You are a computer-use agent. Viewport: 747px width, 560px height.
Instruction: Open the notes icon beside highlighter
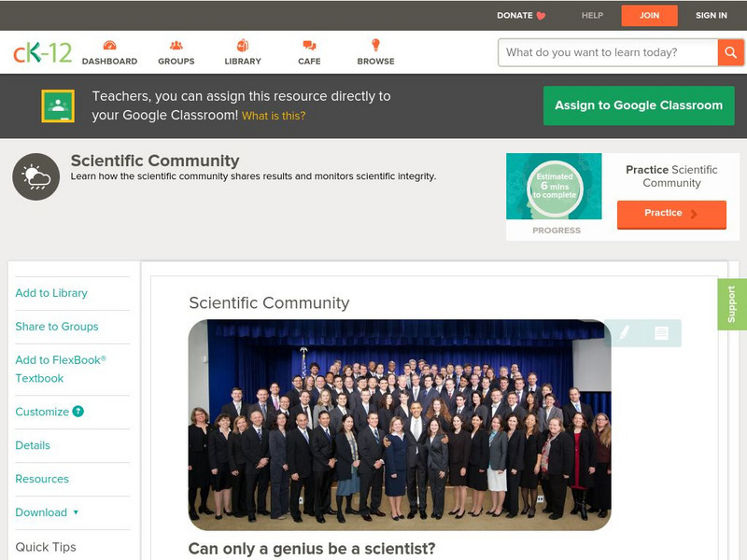[661, 333]
